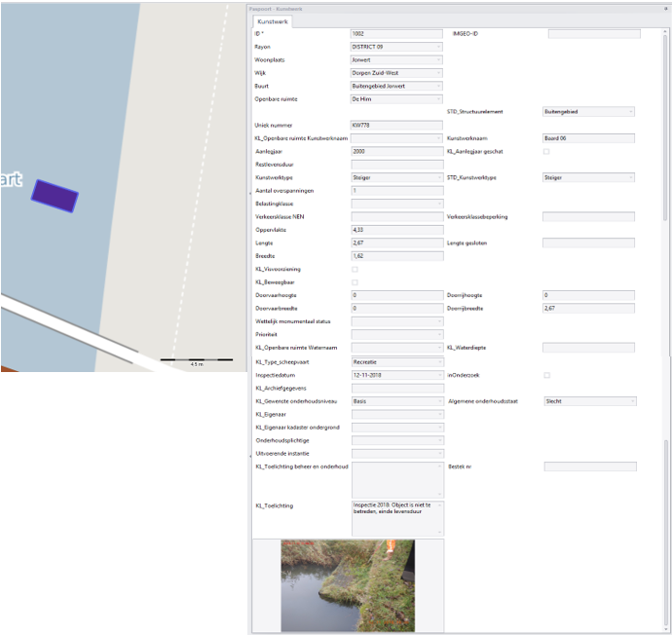
Task: Select the purple Steiger polygon on map
Action: pyautogui.click(x=55, y=196)
